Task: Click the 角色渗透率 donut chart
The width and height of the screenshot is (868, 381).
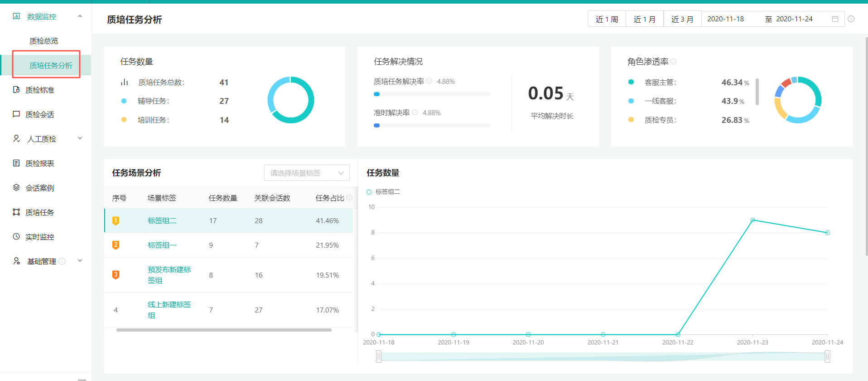Action: [x=798, y=100]
